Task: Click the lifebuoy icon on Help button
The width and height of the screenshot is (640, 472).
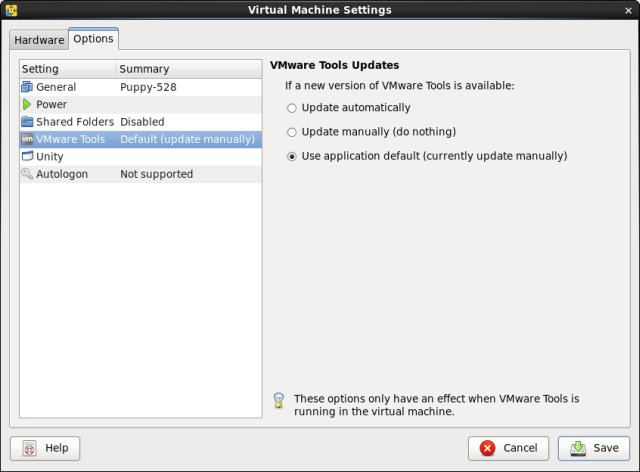Action: tap(30, 448)
